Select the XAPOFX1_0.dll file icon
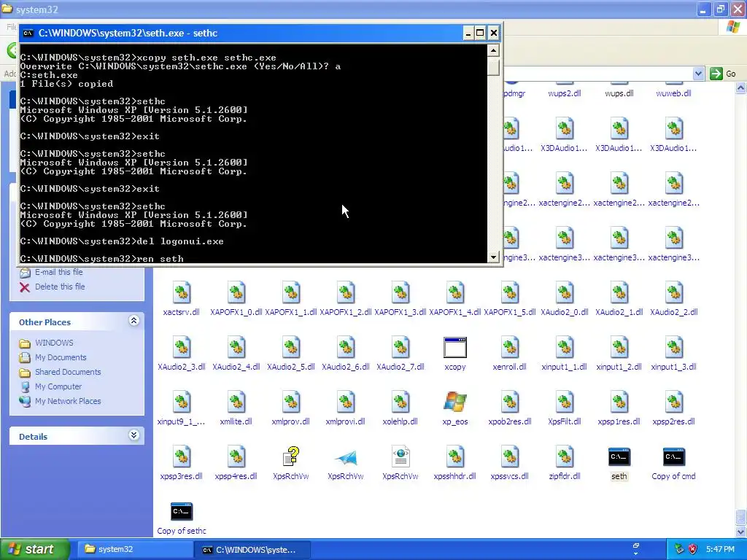 click(x=236, y=293)
